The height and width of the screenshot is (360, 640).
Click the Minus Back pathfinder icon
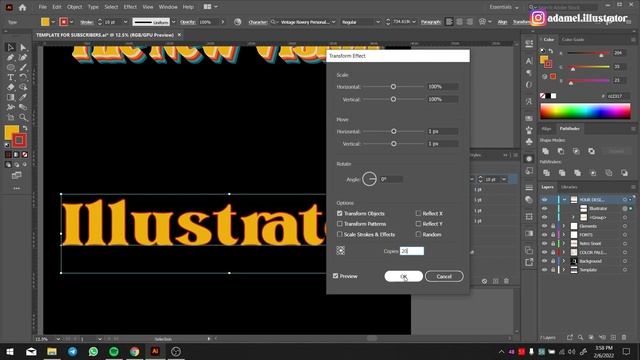(x=624, y=173)
